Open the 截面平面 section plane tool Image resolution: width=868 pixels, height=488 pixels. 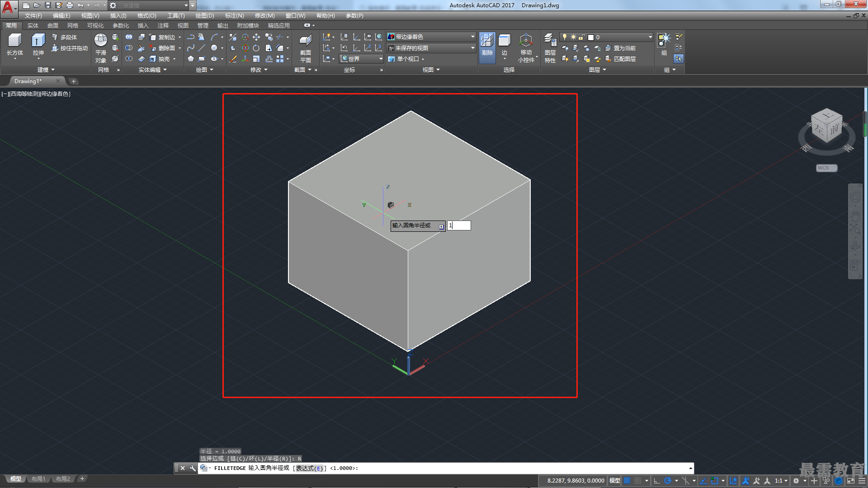306,48
